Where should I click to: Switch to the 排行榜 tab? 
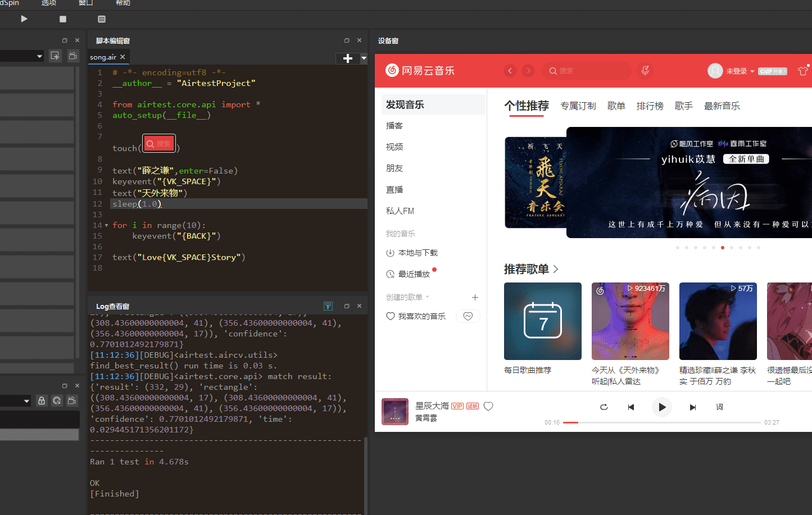coord(650,106)
